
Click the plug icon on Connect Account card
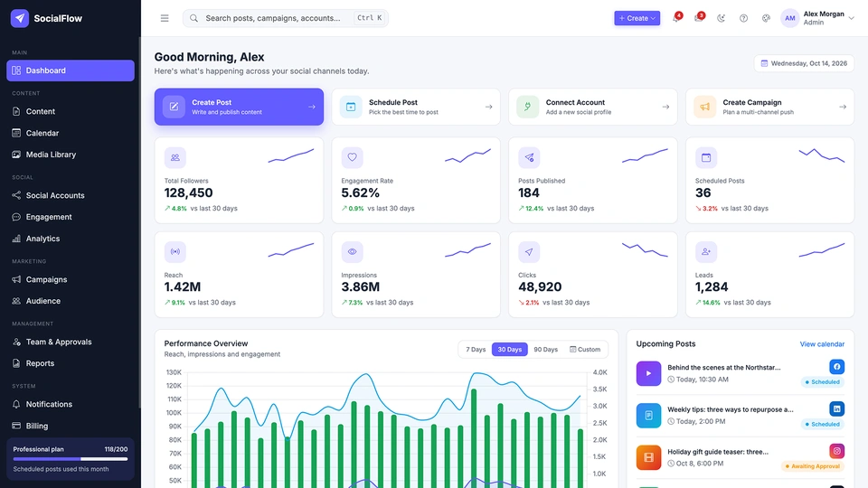(527, 107)
